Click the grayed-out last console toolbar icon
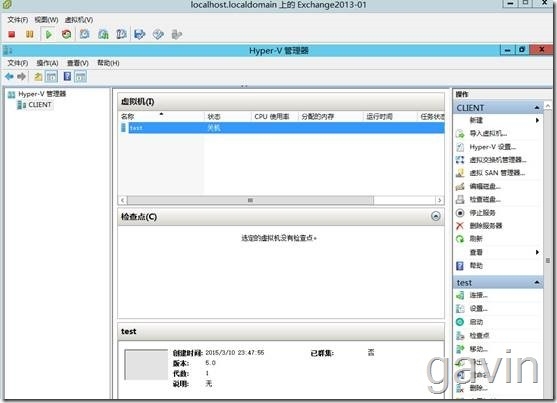The height and width of the screenshot is (403, 557). point(177,34)
